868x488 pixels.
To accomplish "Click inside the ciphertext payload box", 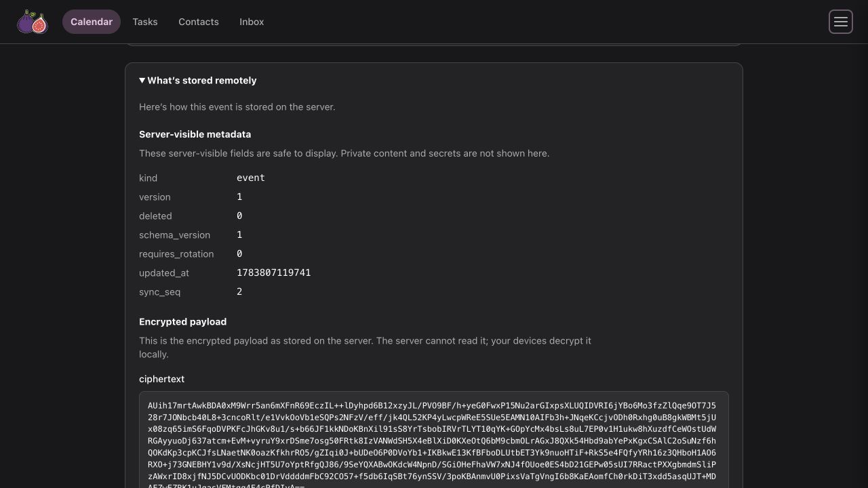I will tap(434, 441).
